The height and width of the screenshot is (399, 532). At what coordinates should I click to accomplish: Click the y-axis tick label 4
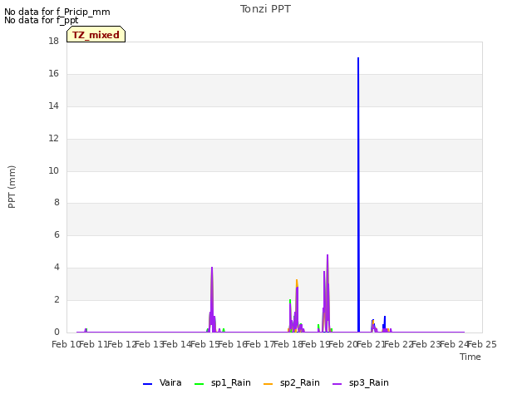tap(57, 268)
